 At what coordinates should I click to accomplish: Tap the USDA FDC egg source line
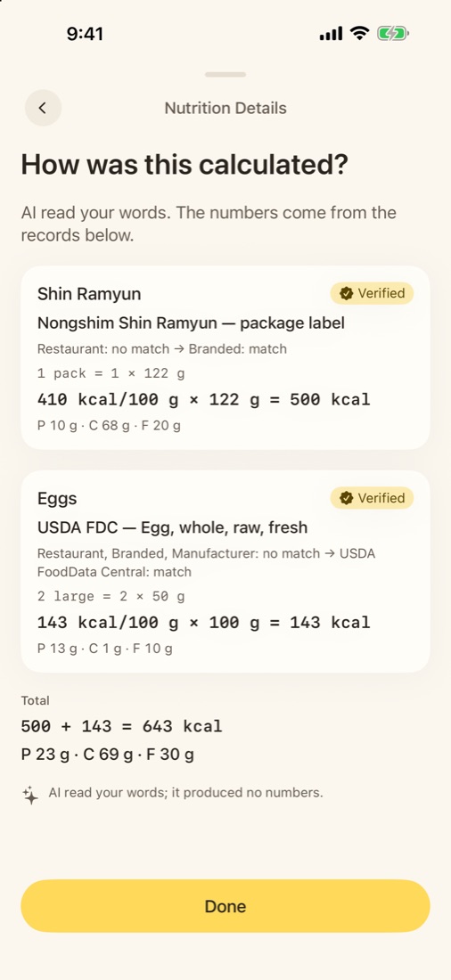point(172,527)
